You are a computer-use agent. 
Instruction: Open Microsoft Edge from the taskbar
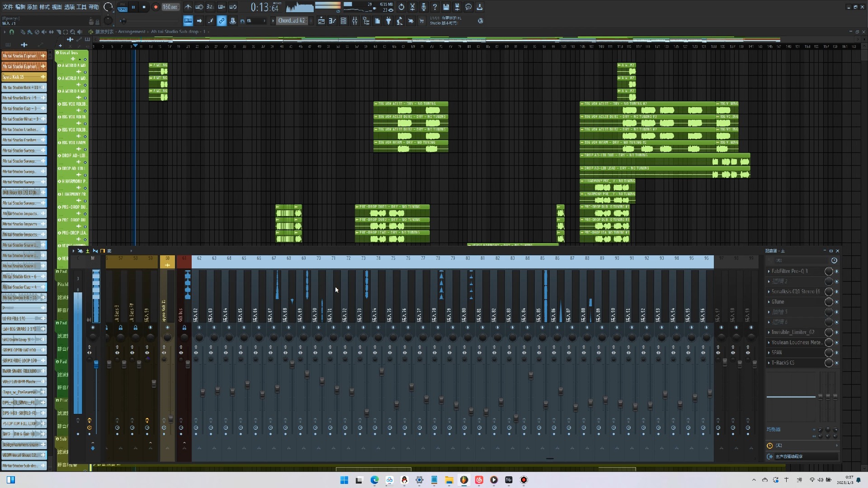[374, 480]
